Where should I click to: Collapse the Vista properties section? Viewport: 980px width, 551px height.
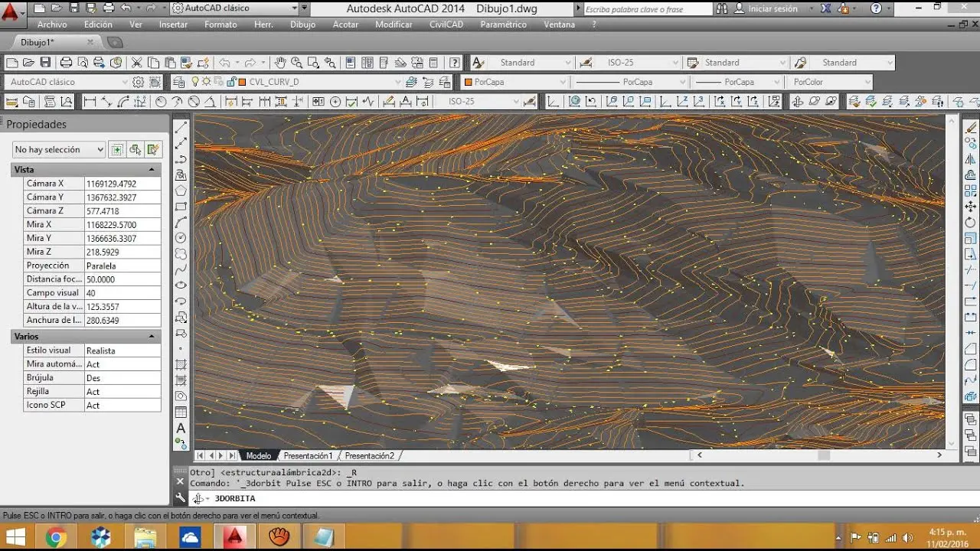point(152,170)
